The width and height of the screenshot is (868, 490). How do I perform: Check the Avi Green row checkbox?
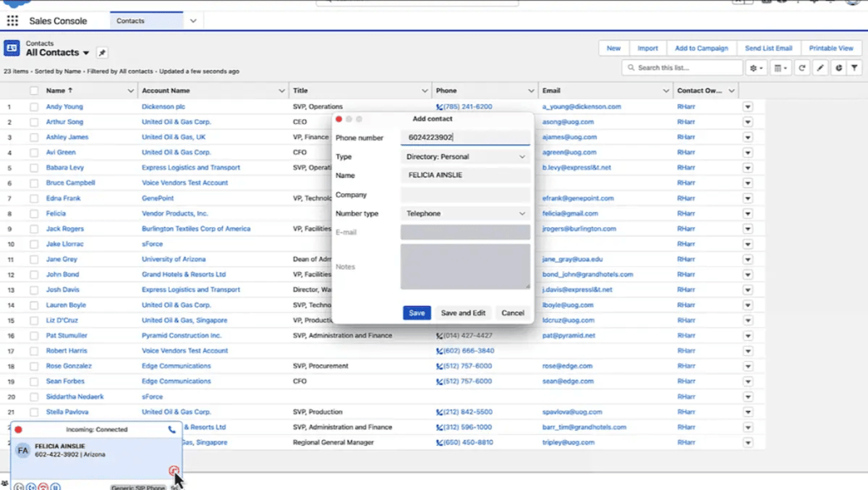pyautogui.click(x=34, y=153)
